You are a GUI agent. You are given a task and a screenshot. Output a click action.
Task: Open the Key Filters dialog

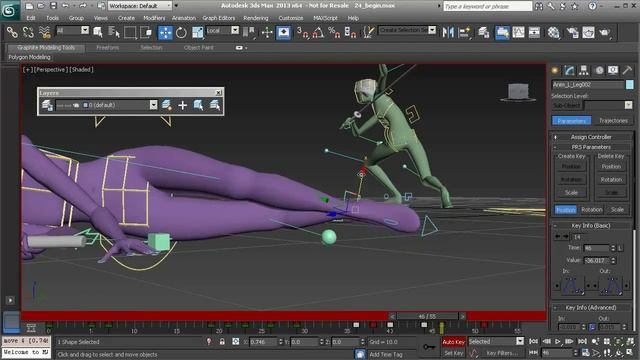(502, 353)
